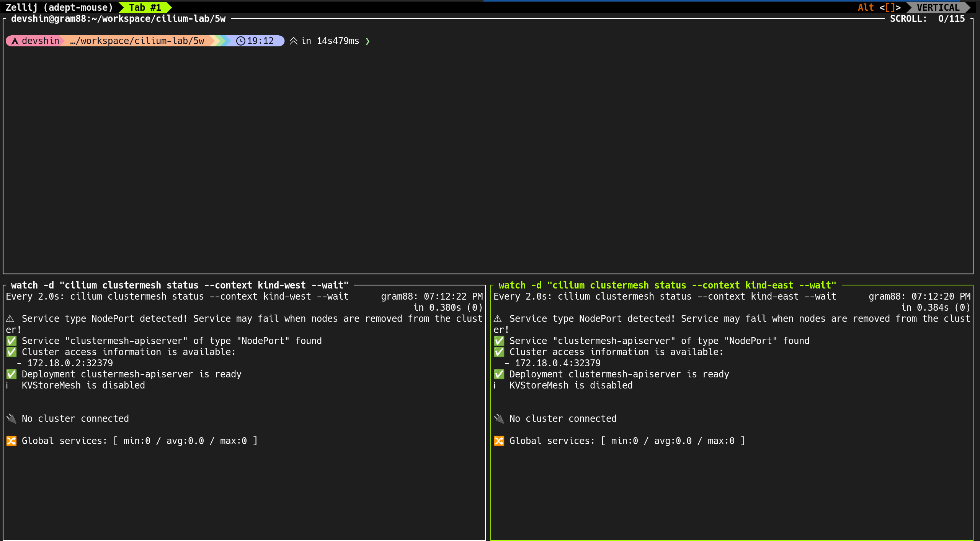
Task: Click info icon beside KVStoreMesh disabled, west pane
Action: tap(7, 385)
